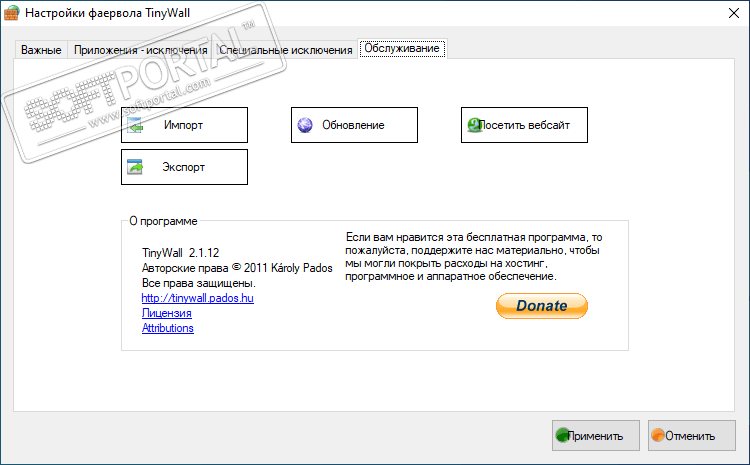Screen dimensions: 750x465
Task: Click the Donate button
Action: 541,306
